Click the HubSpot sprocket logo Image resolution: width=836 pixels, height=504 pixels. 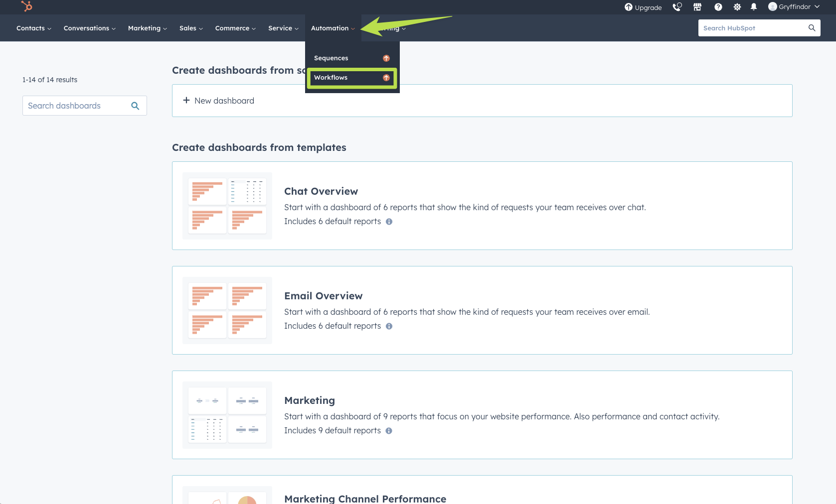pyautogui.click(x=27, y=6)
